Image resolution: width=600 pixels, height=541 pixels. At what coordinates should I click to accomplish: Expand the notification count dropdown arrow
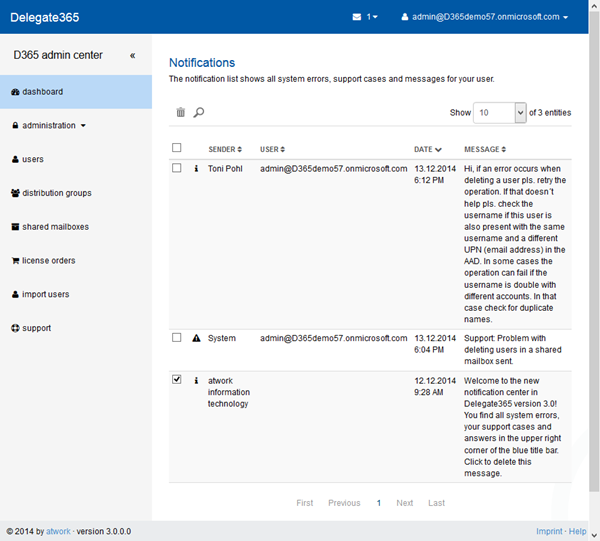pos(375,17)
